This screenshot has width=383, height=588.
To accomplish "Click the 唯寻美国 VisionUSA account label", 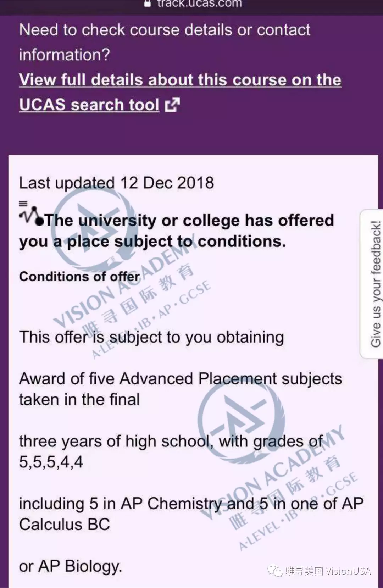I will pyautogui.click(x=328, y=571).
